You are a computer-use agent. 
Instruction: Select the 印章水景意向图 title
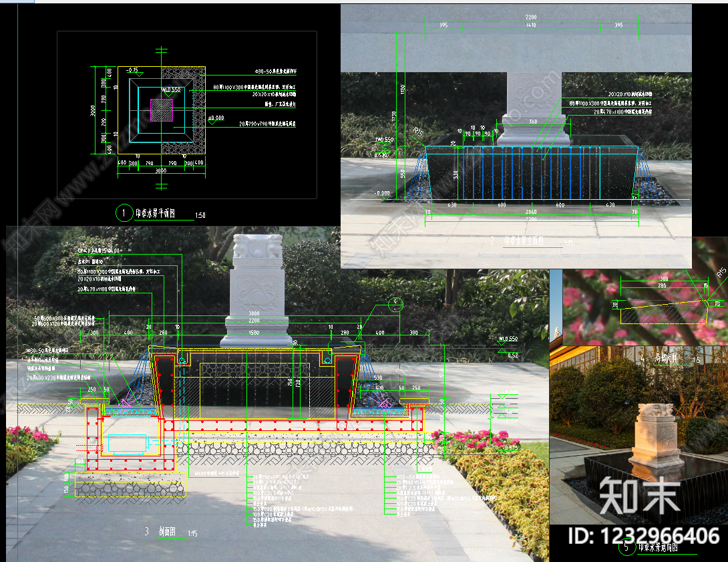pyautogui.click(x=658, y=547)
